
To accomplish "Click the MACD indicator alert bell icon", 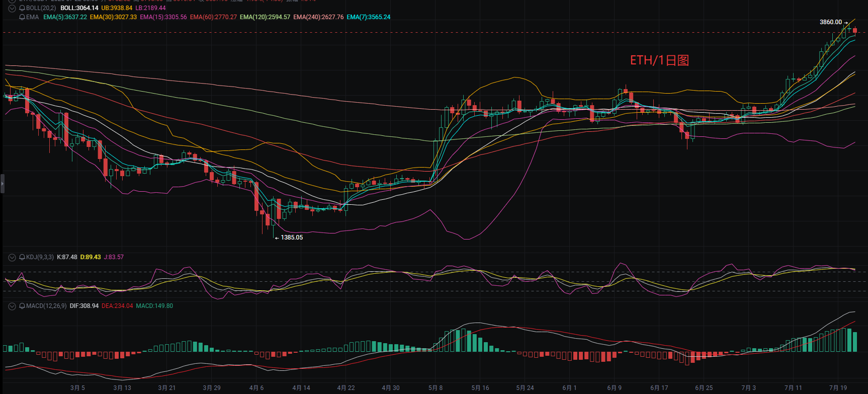I will click(22, 306).
